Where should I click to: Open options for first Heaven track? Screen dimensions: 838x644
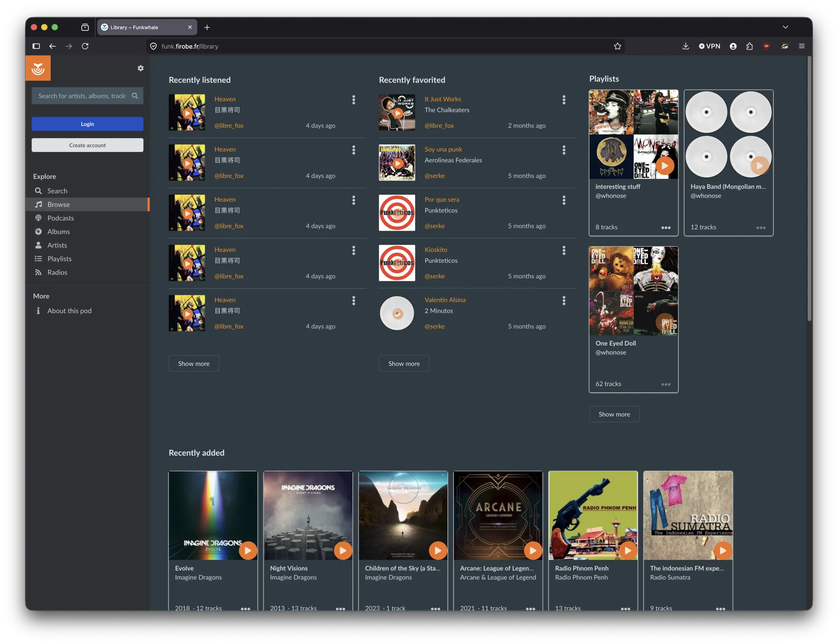pos(354,100)
